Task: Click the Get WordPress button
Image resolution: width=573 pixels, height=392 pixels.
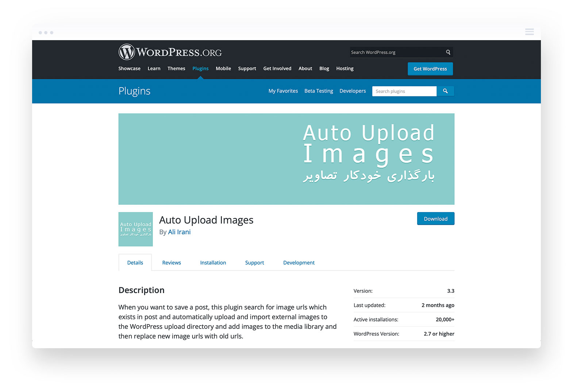Action: 430,69
